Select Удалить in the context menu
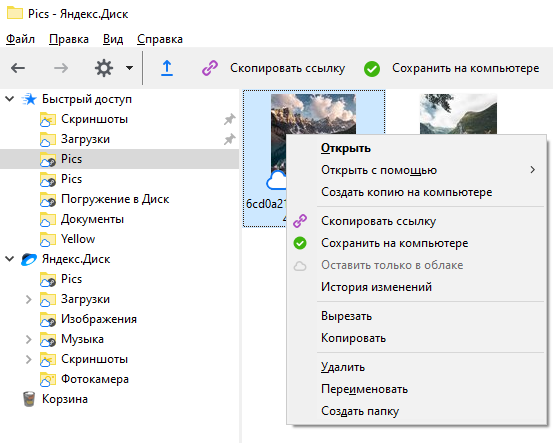The height and width of the screenshot is (443, 553). (x=343, y=367)
